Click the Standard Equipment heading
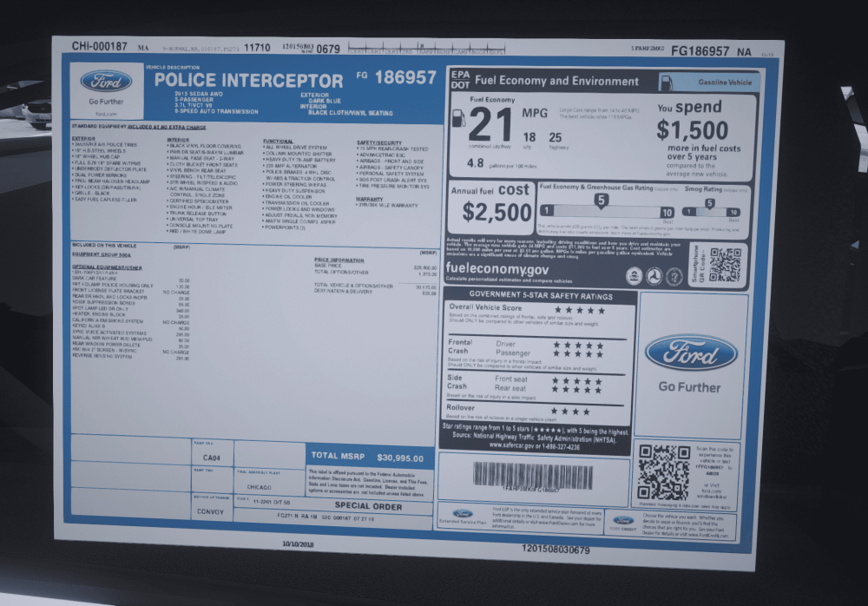 click(138, 127)
